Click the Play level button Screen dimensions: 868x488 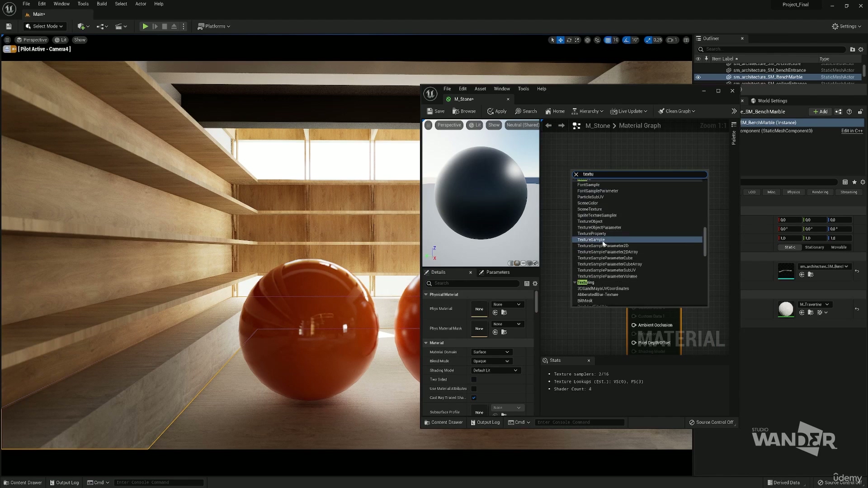click(x=145, y=26)
